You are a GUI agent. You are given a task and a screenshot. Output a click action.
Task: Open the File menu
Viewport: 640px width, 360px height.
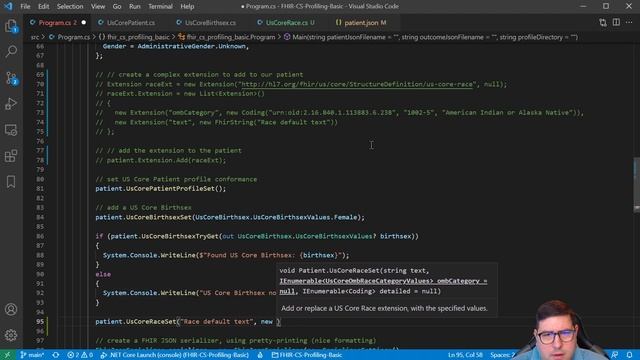tap(25, 7)
